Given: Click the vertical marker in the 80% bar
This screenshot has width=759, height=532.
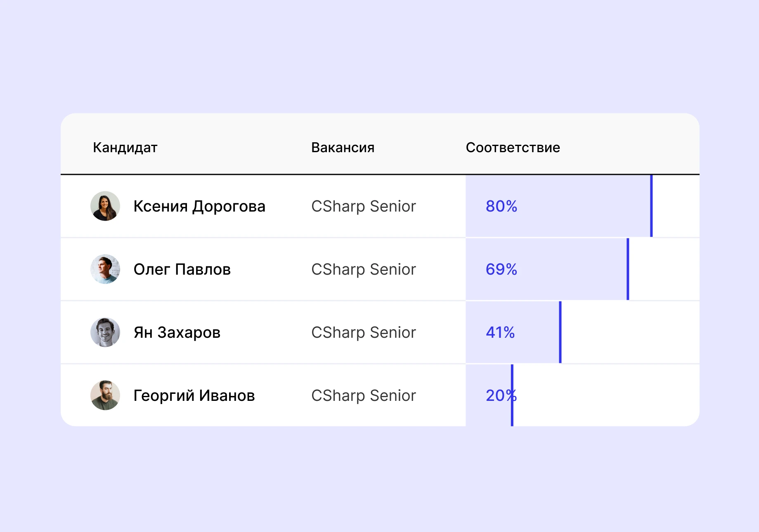Looking at the screenshot, I should click(x=651, y=206).
